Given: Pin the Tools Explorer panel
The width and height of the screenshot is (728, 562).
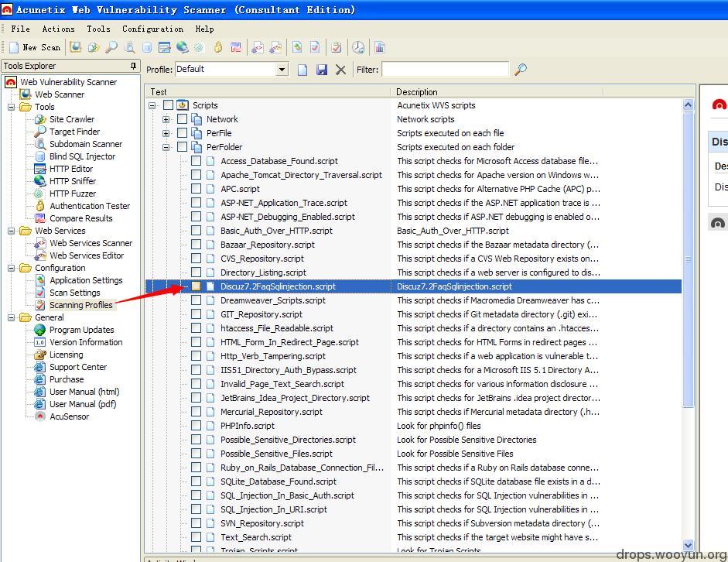Looking at the screenshot, I should [x=133, y=66].
